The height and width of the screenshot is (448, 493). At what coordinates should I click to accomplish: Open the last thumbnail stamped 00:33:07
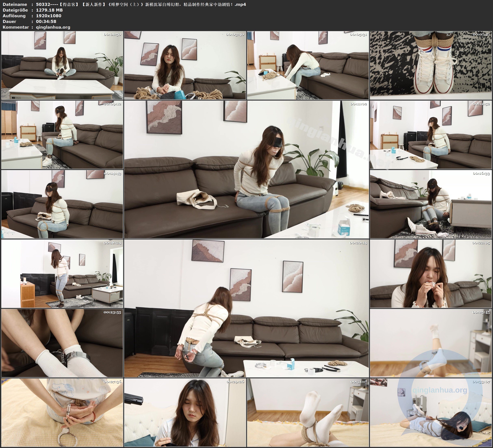click(431, 412)
